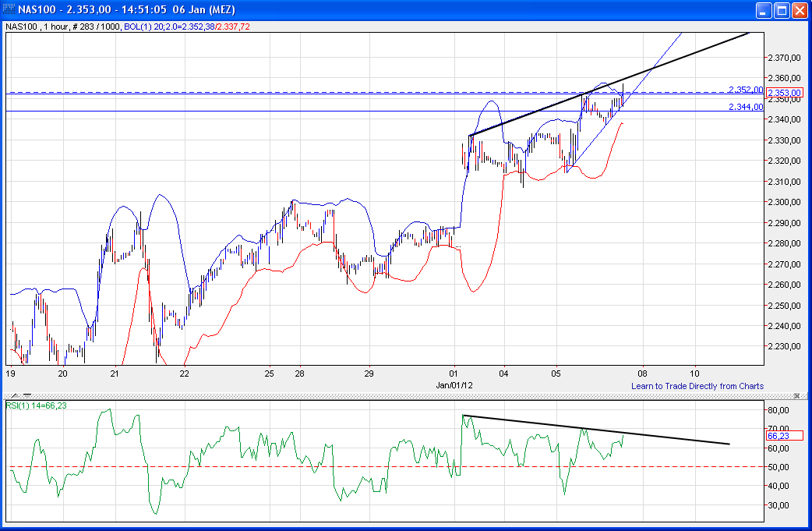Image resolution: width=812 pixels, height=531 pixels.
Task: Open the Learn to Trade Directly from Charts link
Action: (x=697, y=386)
